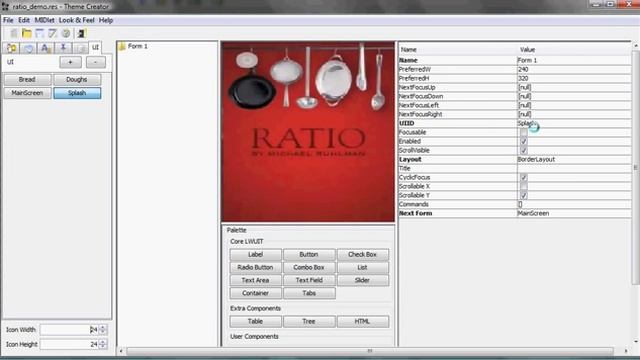640x360 pixels.
Task: Open the Look & Feel menu
Action: coord(76,20)
